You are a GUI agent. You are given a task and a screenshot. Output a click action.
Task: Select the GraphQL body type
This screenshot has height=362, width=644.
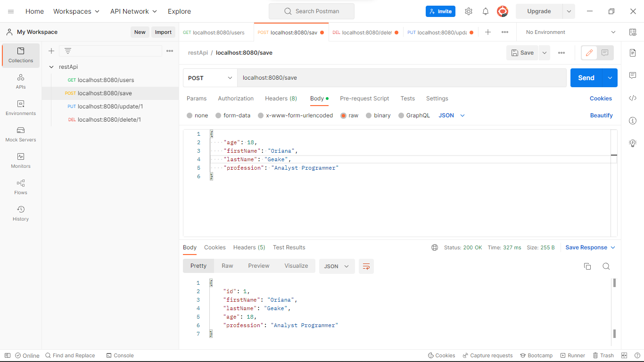[x=401, y=115]
